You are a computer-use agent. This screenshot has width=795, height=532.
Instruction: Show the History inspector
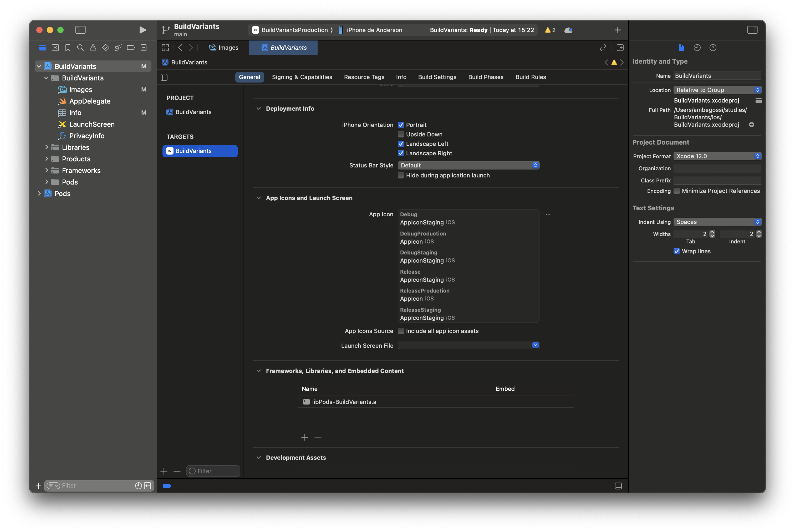[x=697, y=48]
